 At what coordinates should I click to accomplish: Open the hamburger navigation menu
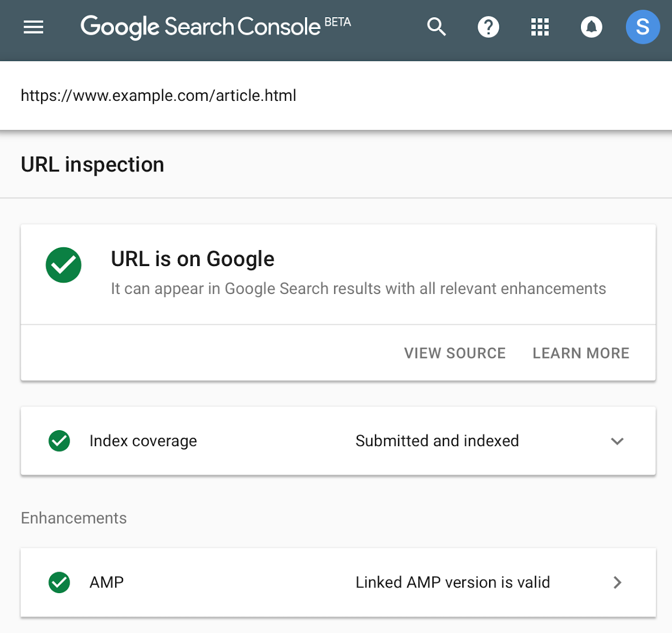click(34, 27)
